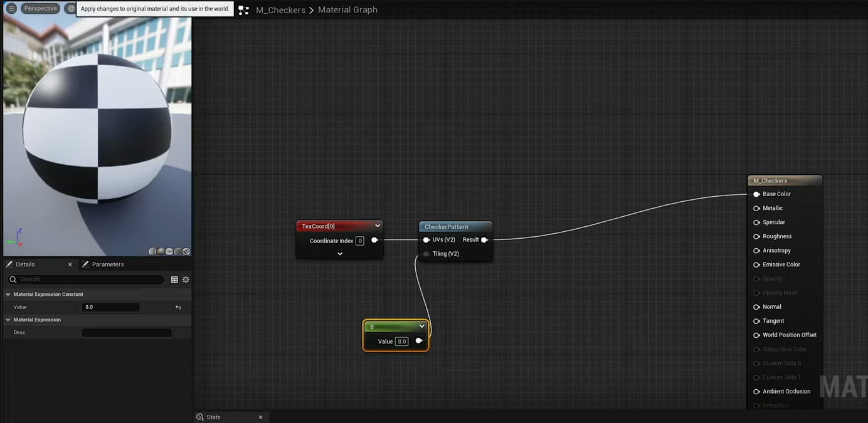868x423 pixels.
Task: Open the Perspective view mode dropdown
Action: pyautogui.click(x=41, y=9)
